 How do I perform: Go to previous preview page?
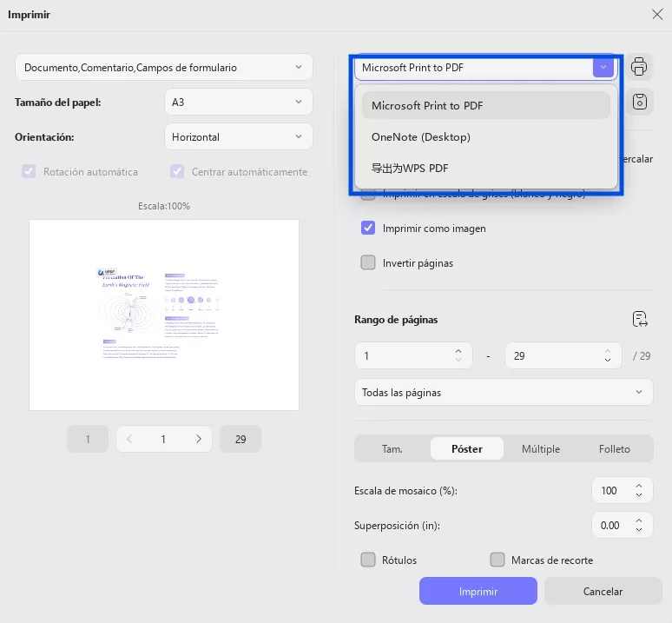coord(129,439)
